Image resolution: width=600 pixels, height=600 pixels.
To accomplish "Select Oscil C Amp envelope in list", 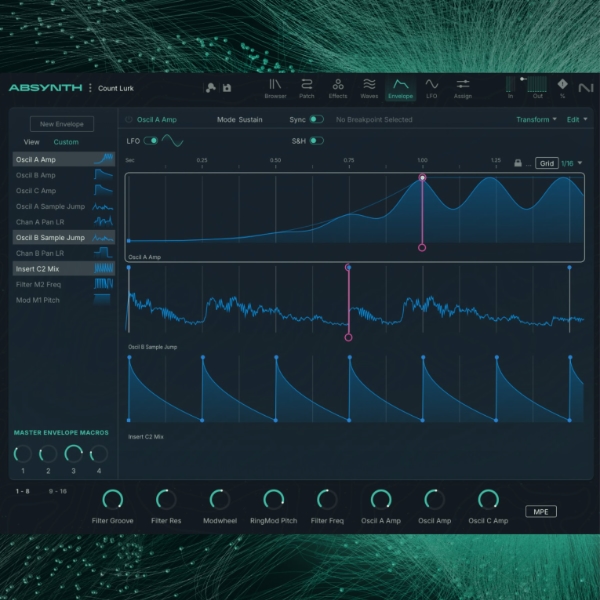I will tap(64, 191).
